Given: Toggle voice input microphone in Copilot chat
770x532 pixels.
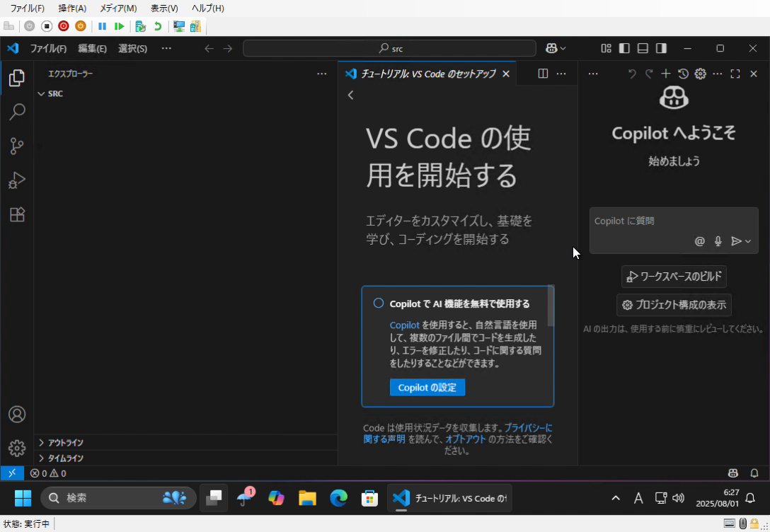Looking at the screenshot, I should coord(718,241).
